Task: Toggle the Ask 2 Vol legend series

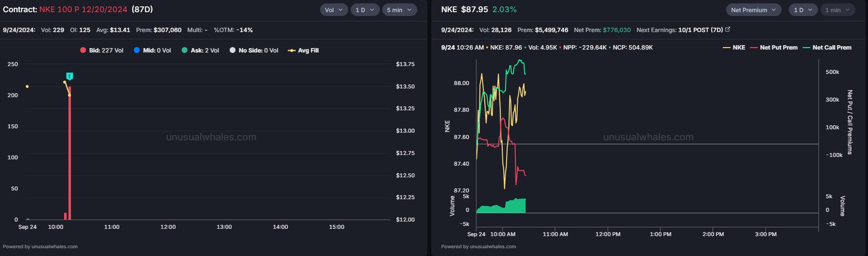Action: (x=200, y=51)
